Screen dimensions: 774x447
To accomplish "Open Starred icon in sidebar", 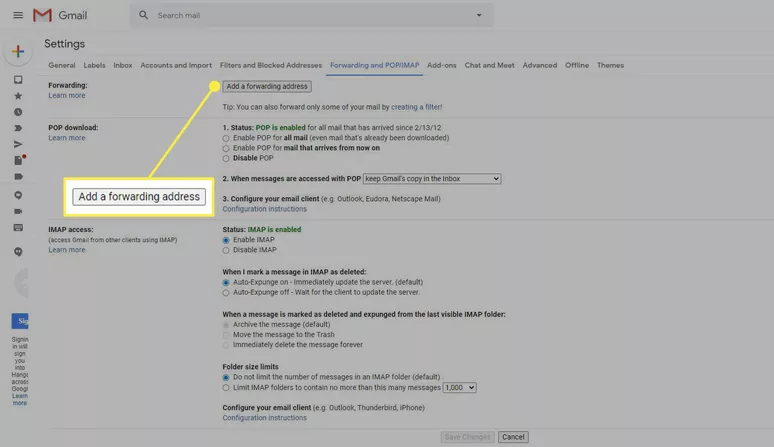I will [18, 96].
